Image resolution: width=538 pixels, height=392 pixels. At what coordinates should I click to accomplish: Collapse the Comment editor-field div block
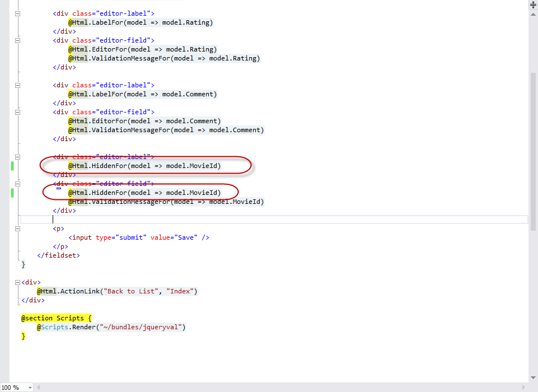tap(17, 112)
